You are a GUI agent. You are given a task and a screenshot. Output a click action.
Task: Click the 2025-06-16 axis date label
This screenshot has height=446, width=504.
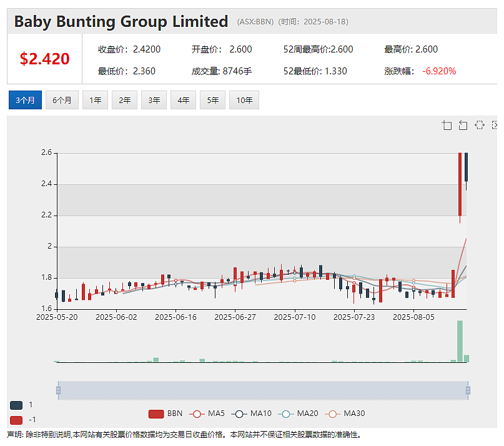[x=176, y=317]
